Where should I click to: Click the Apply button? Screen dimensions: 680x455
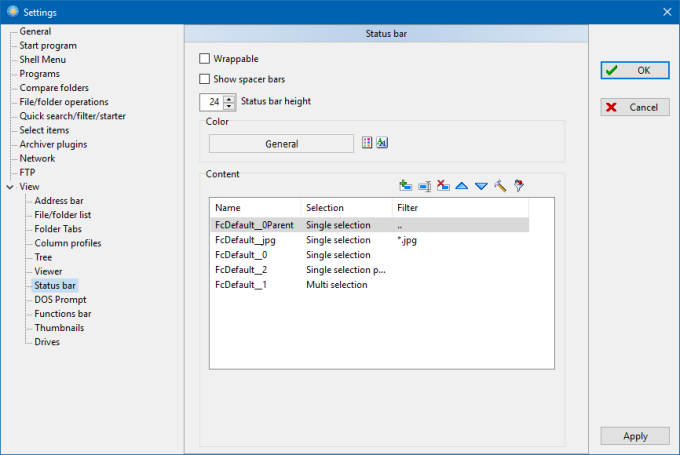[635, 436]
